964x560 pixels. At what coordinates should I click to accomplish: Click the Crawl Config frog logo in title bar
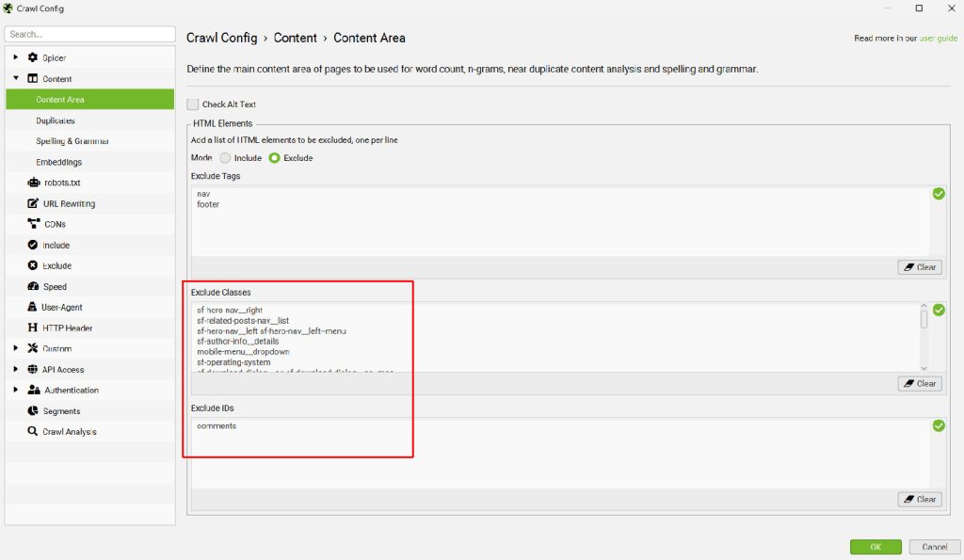(8, 8)
